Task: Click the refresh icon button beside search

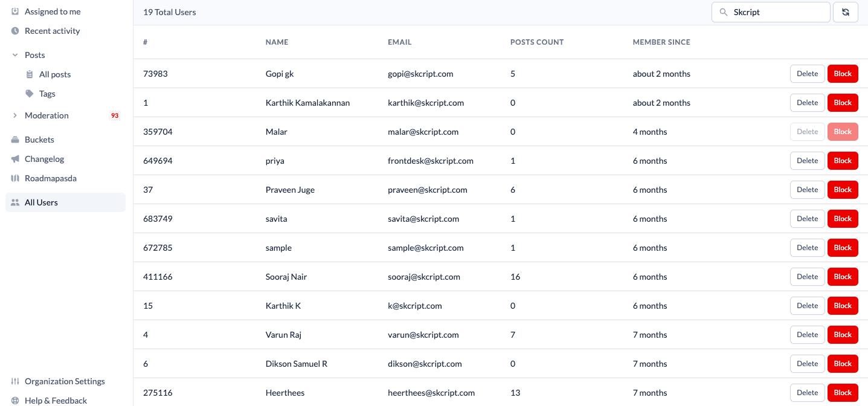Action: click(846, 12)
